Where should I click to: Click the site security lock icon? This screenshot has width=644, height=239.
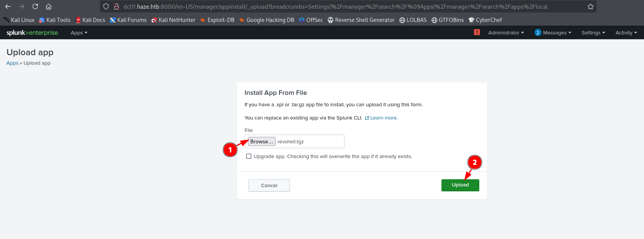(117, 6)
